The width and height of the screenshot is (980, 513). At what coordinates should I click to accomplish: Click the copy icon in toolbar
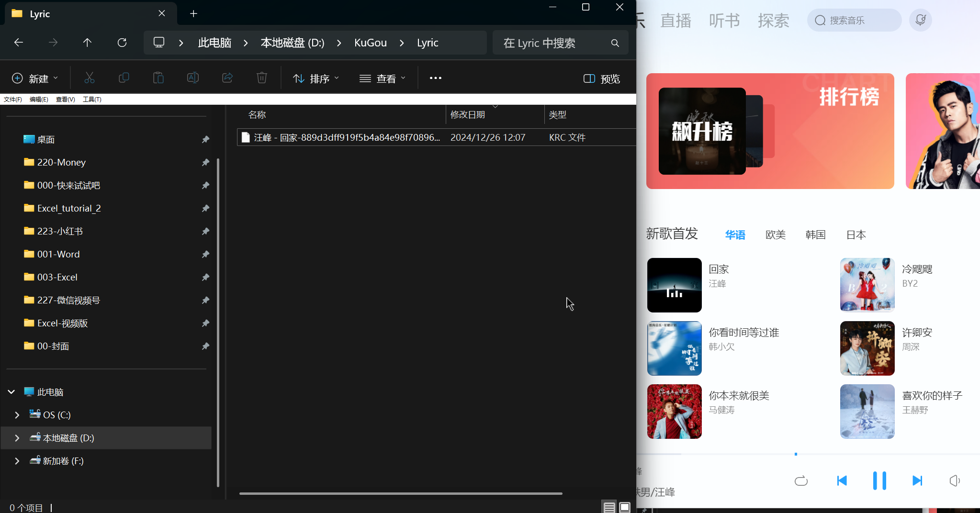tap(124, 78)
